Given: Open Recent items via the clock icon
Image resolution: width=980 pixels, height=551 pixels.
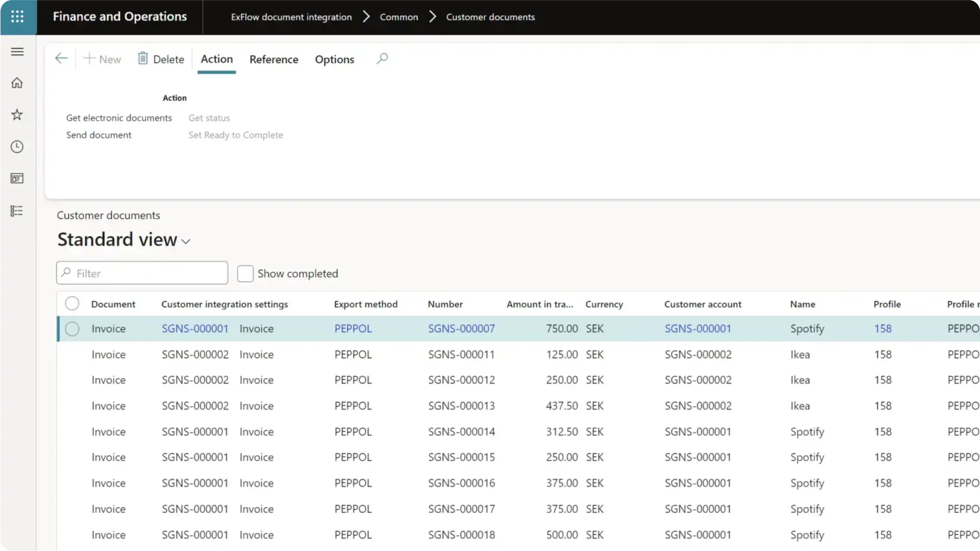Looking at the screenshot, I should (17, 147).
